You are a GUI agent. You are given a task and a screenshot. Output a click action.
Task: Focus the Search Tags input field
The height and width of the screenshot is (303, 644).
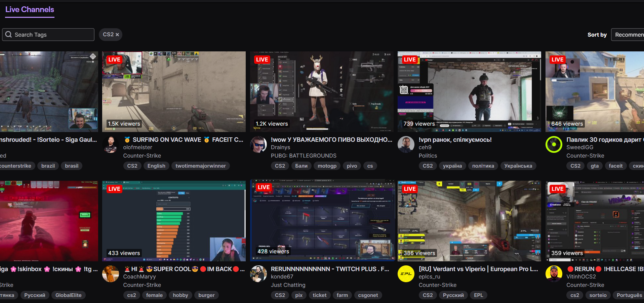pyautogui.click(x=48, y=35)
